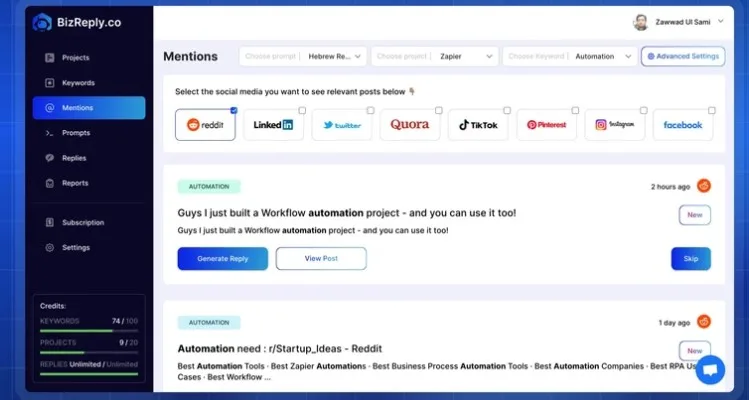This screenshot has width=749, height=400.
Task: Select the Facebook platform card
Action: point(683,125)
